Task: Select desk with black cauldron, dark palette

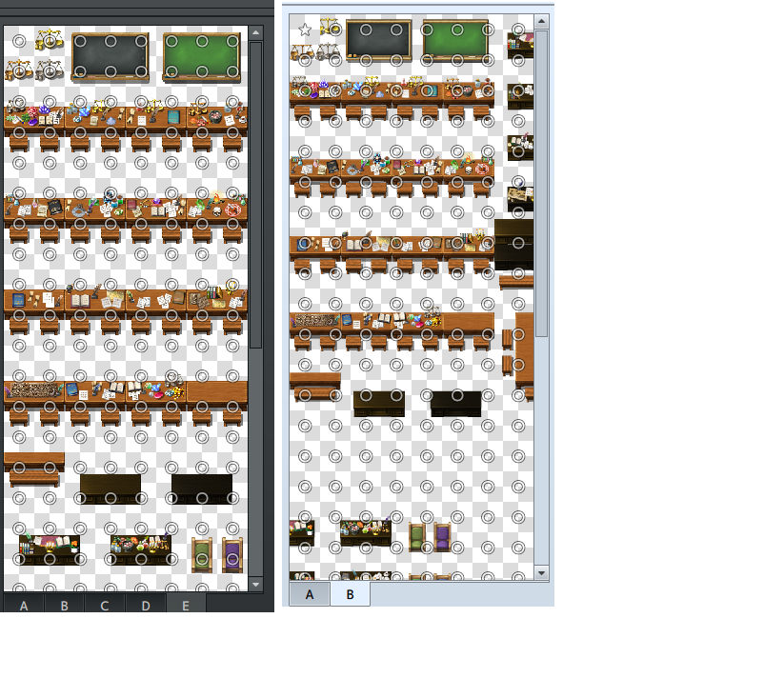Action: 217,117
